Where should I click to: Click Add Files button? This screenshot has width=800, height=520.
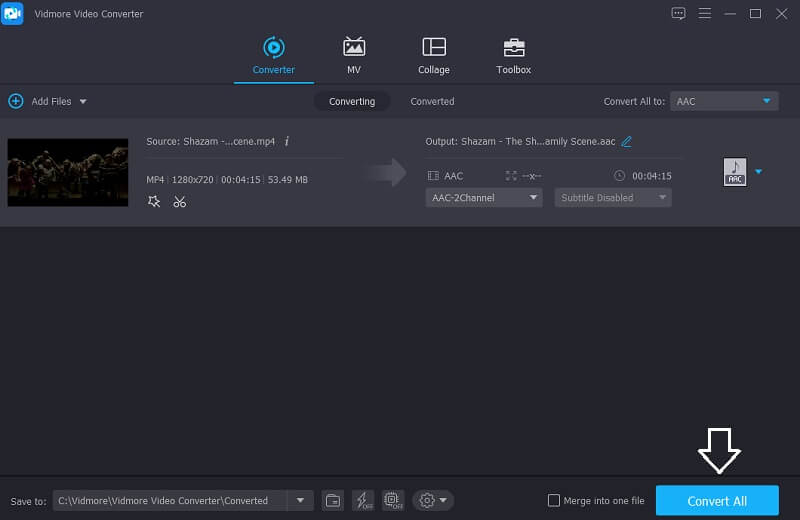tap(40, 101)
